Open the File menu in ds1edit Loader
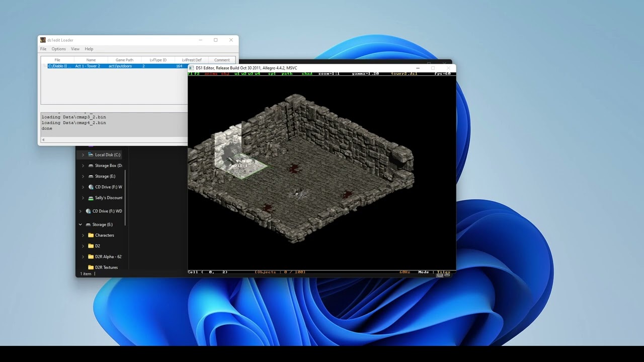Viewport: 644px width, 362px height. pyautogui.click(x=43, y=49)
